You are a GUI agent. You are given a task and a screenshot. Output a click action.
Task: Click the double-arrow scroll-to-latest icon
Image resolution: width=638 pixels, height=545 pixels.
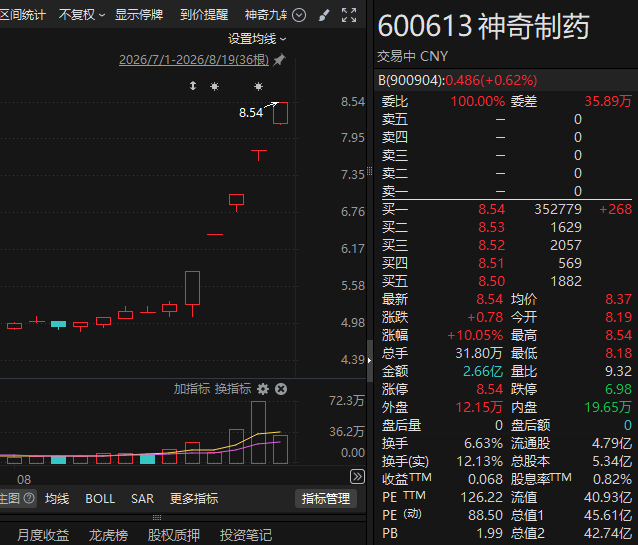357,477
